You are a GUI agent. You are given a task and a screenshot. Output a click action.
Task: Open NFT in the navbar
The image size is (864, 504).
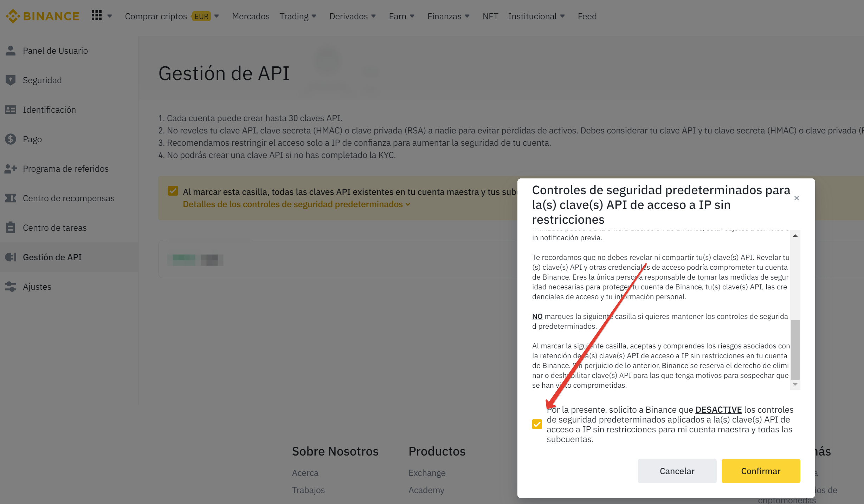click(x=490, y=16)
